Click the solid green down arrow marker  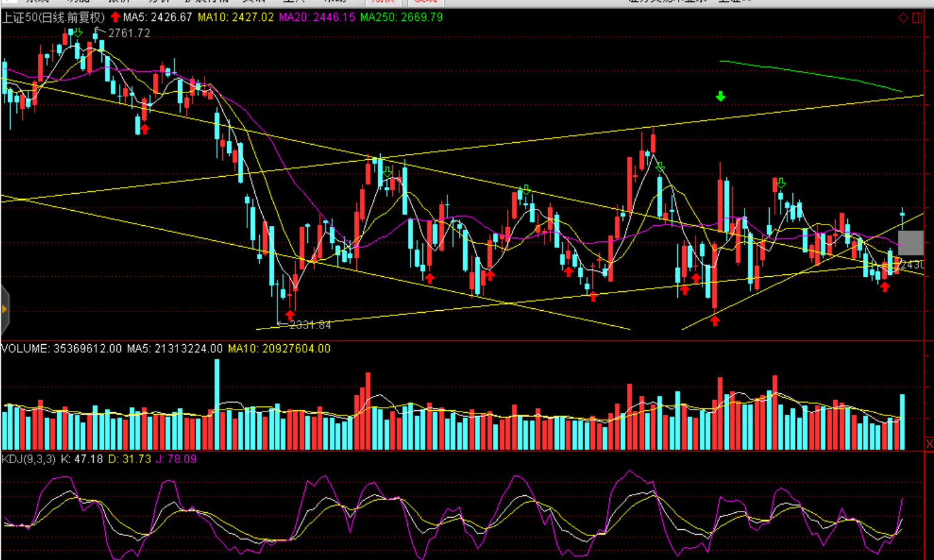[721, 96]
